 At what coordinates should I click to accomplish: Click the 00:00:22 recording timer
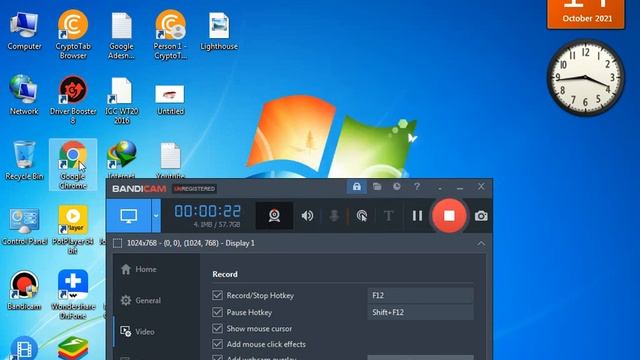click(207, 211)
